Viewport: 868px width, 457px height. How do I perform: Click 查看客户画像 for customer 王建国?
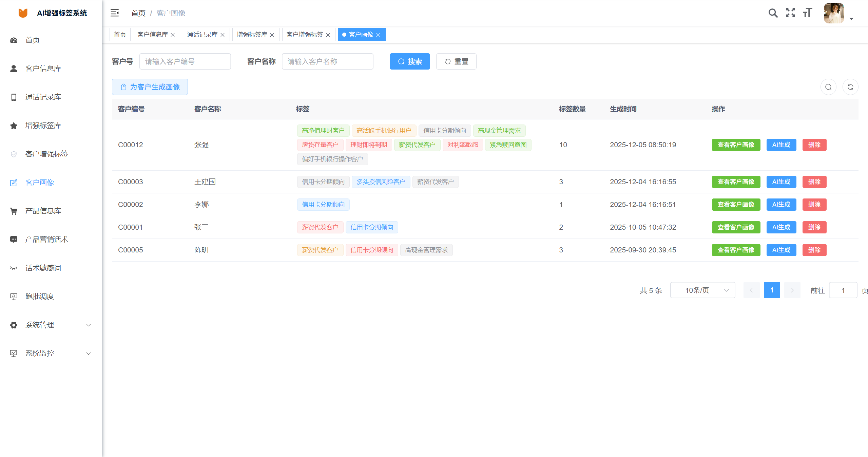[736, 182]
